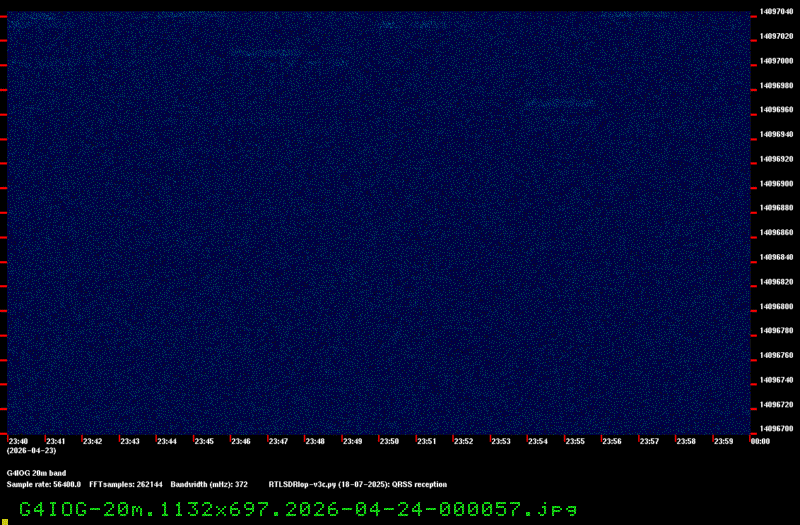800x525 pixels.
Task: Click the (2026-04-23) date label
Action: point(31,451)
